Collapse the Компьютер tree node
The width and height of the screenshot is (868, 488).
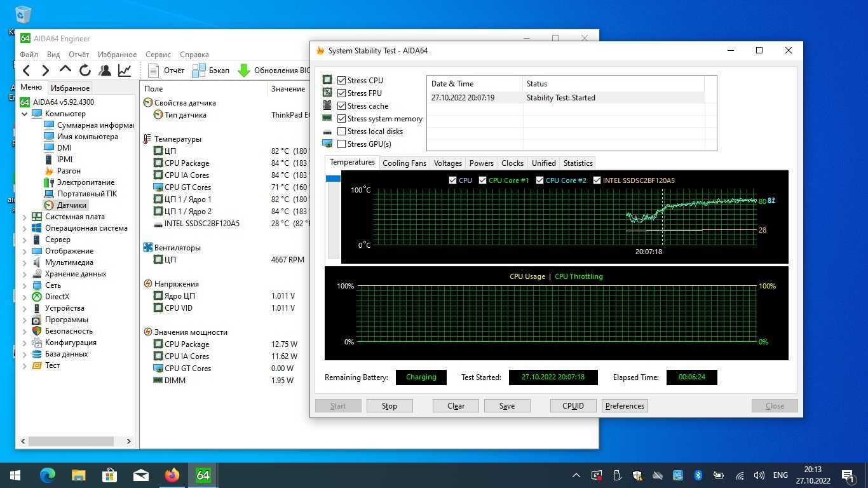(x=25, y=114)
